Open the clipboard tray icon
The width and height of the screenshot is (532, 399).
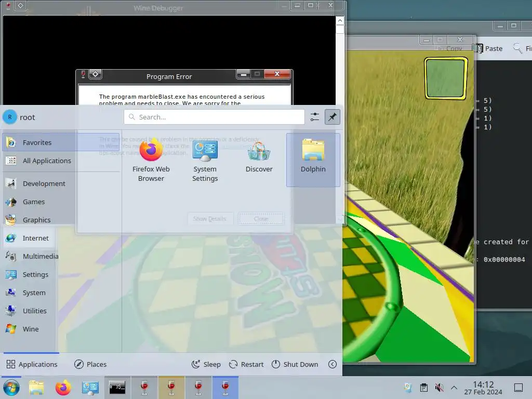(x=424, y=388)
